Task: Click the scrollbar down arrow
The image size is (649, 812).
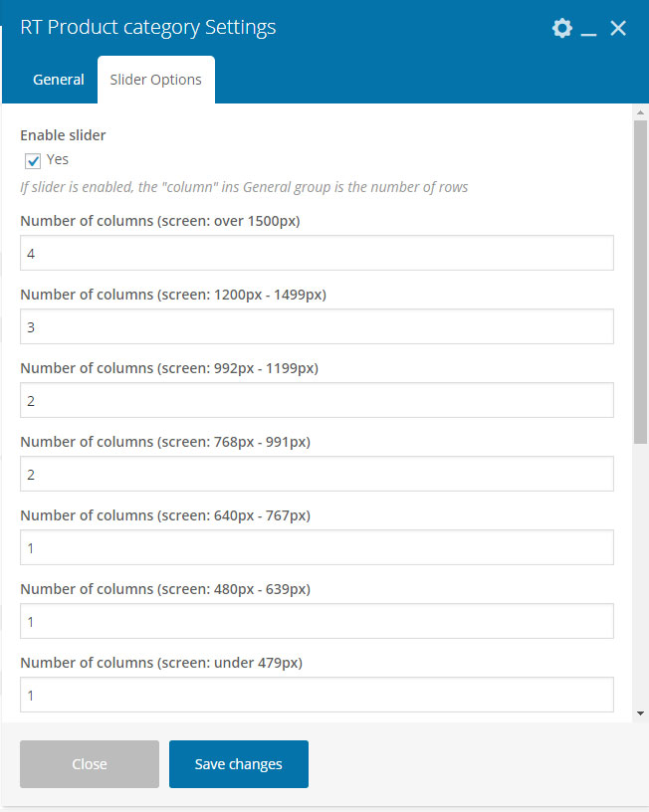Action: 640,713
